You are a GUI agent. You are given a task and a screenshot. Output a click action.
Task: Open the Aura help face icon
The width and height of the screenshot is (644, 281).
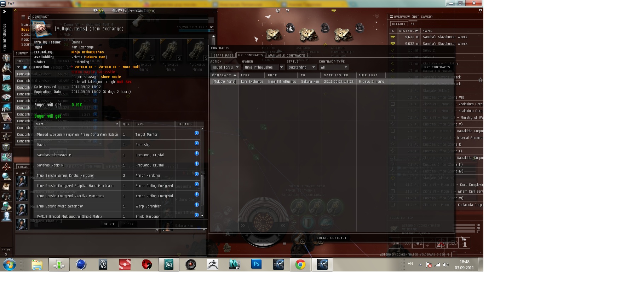click(x=6, y=216)
